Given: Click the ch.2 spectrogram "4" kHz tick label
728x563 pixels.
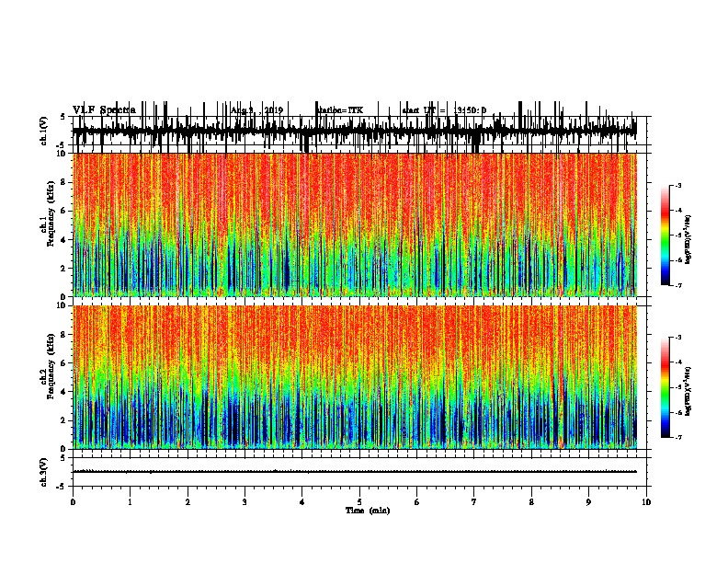Looking at the screenshot, I should [x=63, y=392].
